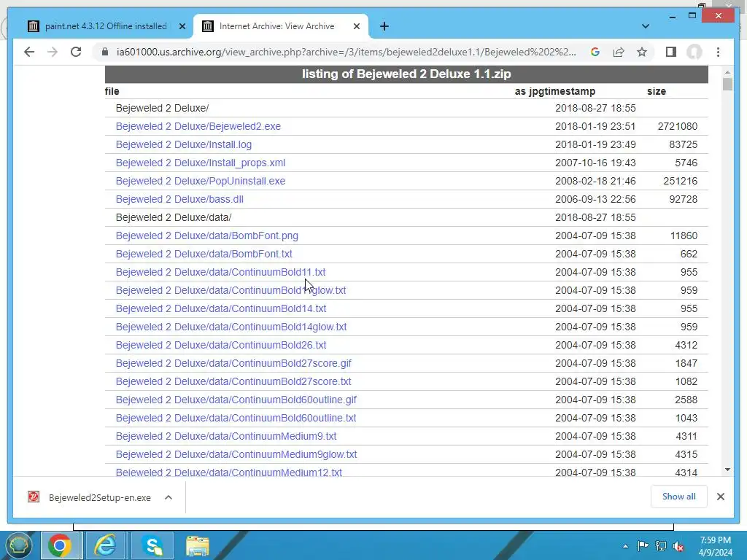The width and height of the screenshot is (747, 560).
Task: Click the page scrollbar down arrow
Action: (727, 470)
